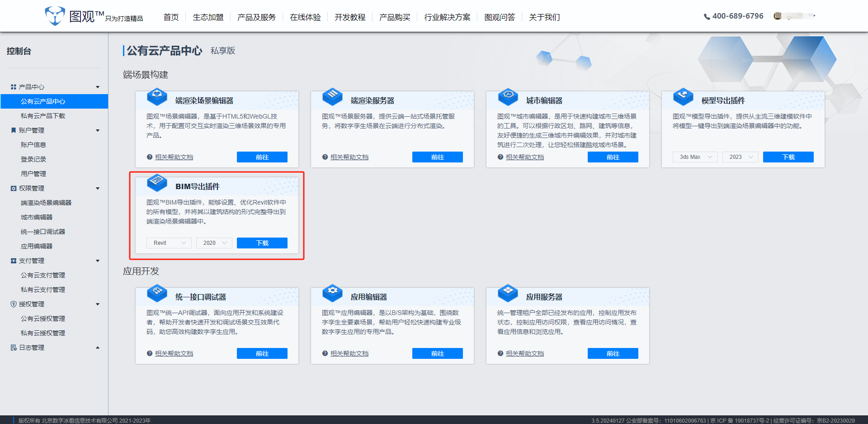Click 下载 on 模型导出插件 card
The image size is (868, 424).
[788, 157]
